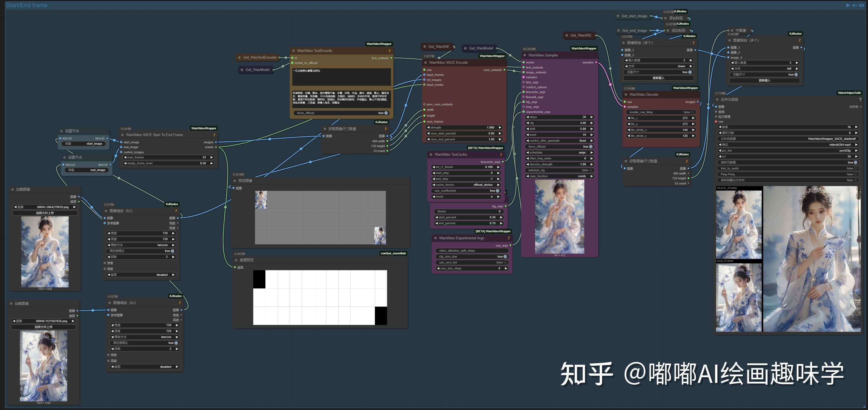Run the Start/End frame group via play icon
Screen dimensions: 868x410
pyautogui.click(x=848, y=5)
